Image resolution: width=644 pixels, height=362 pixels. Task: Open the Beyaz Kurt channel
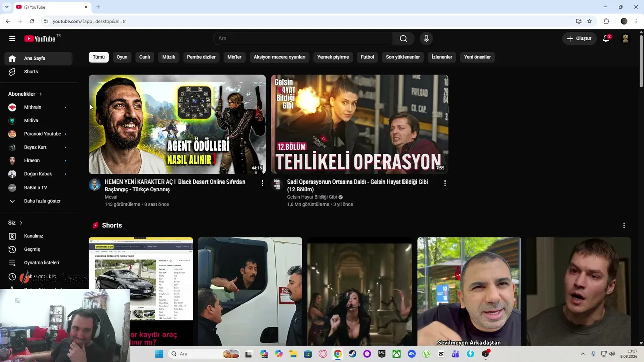click(38, 147)
